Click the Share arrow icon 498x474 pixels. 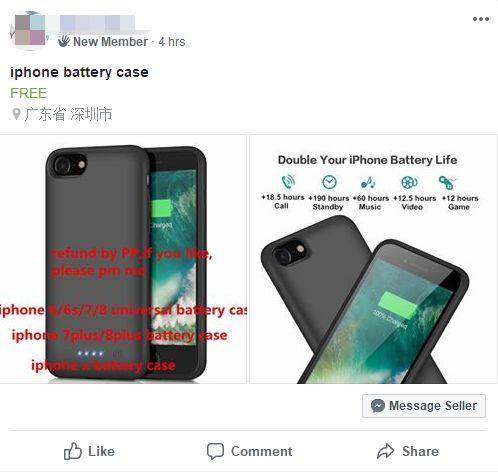point(386,451)
